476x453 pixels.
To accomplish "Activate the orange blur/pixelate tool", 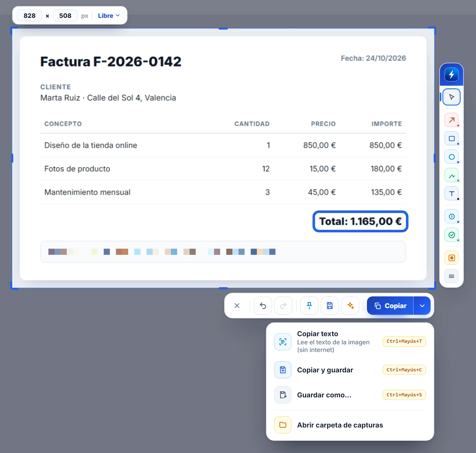I will click(x=452, y=258).
